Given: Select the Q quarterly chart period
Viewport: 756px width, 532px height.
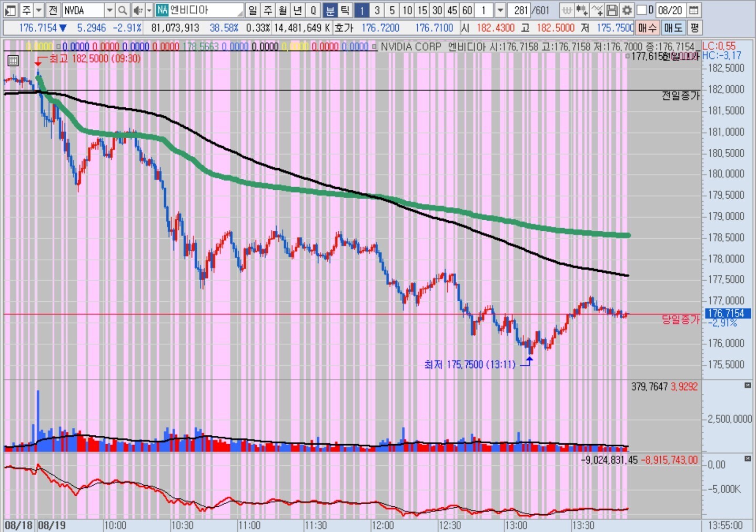Looking at the screenshot, I should click(x=313, y=10).
